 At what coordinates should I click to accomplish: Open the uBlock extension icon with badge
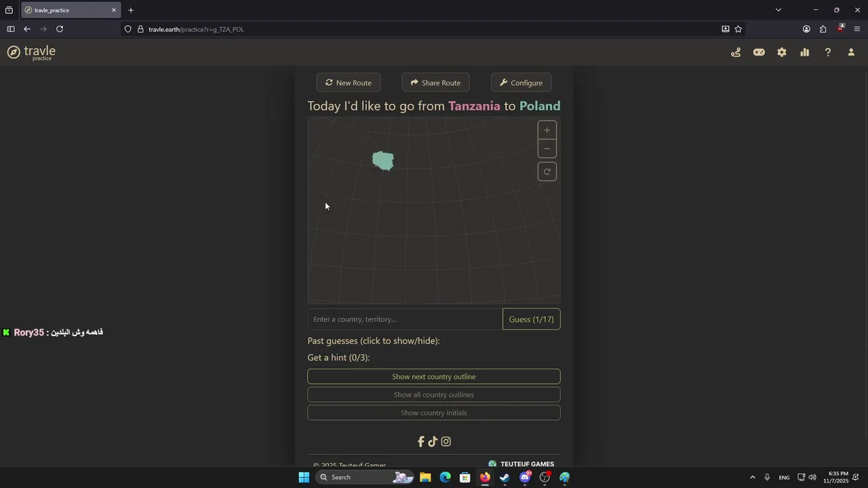(840, 28)
